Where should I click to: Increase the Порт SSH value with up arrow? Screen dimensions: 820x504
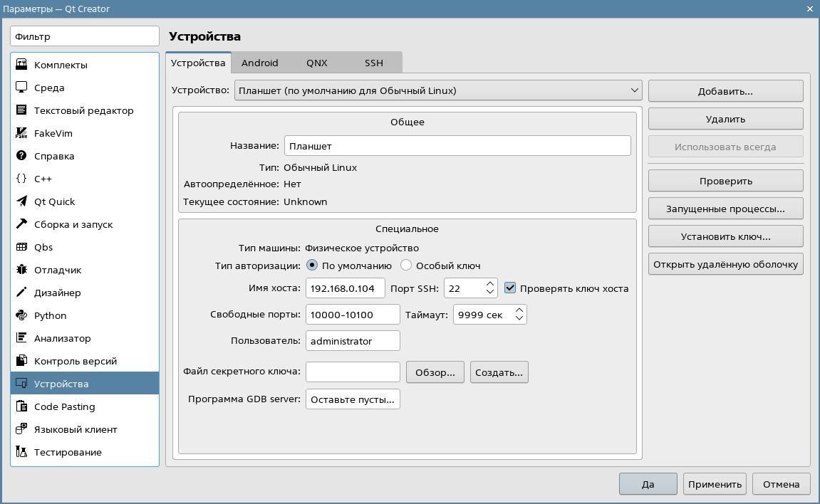point(489,284)
